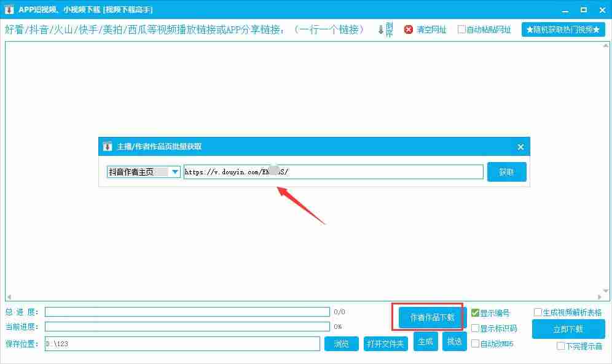The height and width of the screenshot is (364, 612).
Task: Click the vertical scrollbar down arrow
Action: tap(605, 291)
